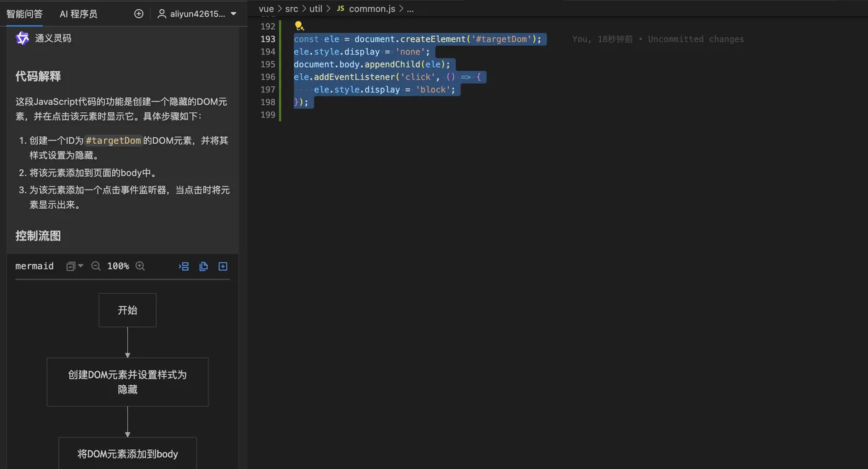Click line number 199 in the gutter
This screenshot has width=868, height=469.
268,115
